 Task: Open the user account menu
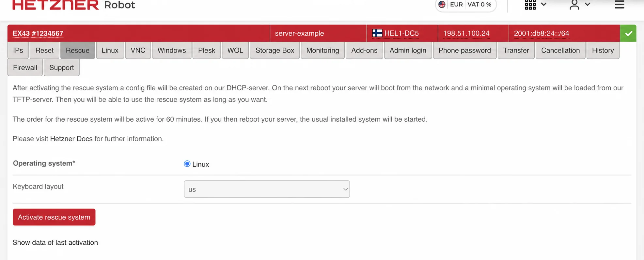point(574,5)
